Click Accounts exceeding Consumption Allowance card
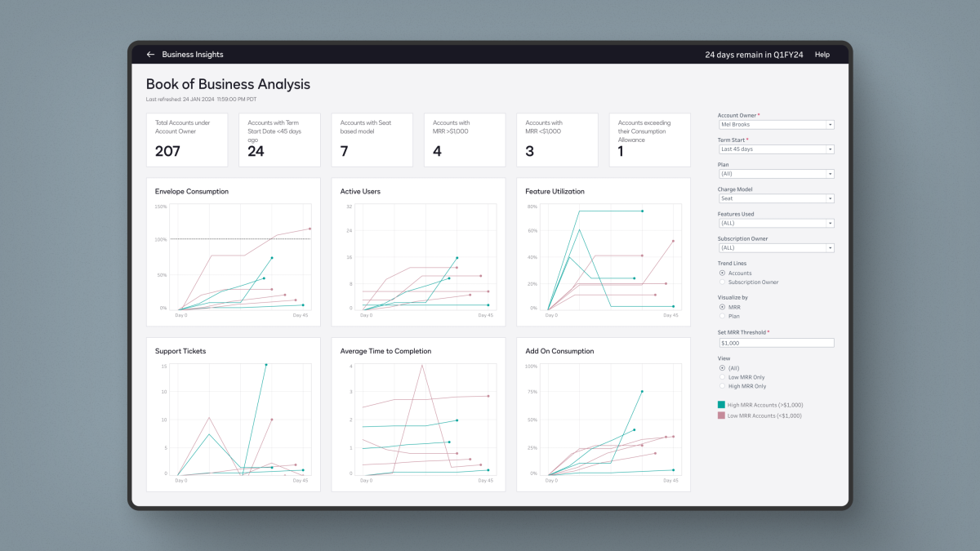 pos(650,140)
